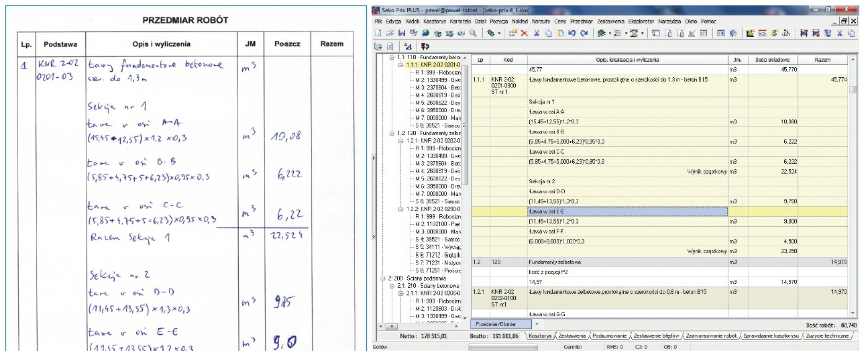868x351 pixels.
Task: Switch to the Podsumowanie bottom tab
Action: point(609,335)
